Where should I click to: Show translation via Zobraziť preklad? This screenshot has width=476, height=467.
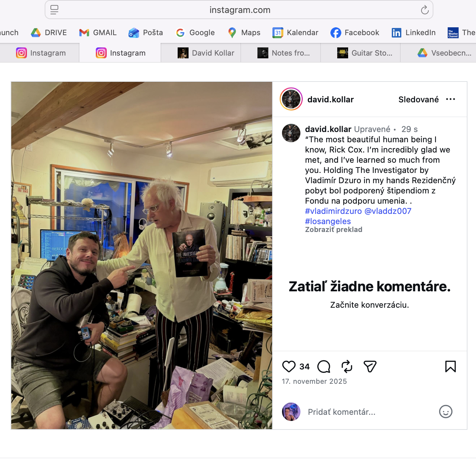[x=333, y=230]
